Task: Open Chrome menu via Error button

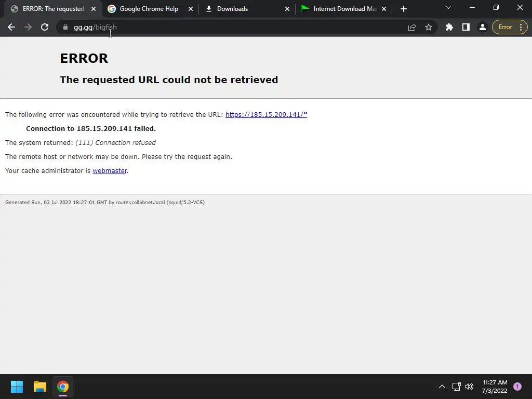Action: tap(510, 27)
